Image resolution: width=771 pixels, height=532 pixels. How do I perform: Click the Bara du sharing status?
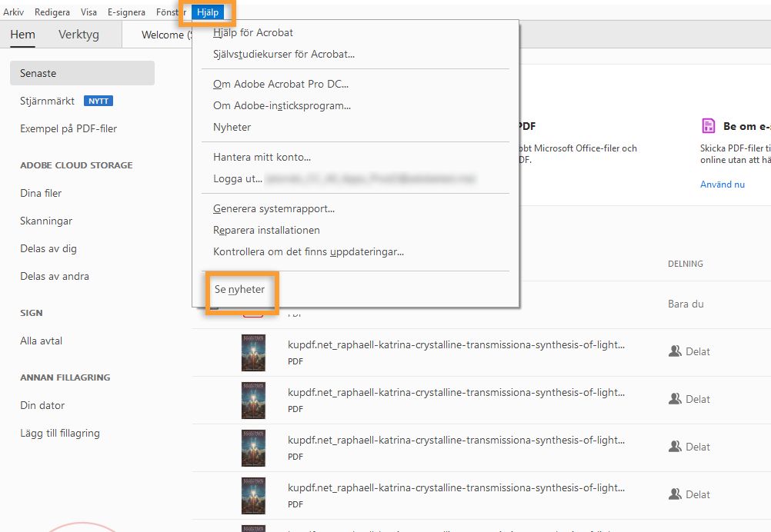pos(686,304)
